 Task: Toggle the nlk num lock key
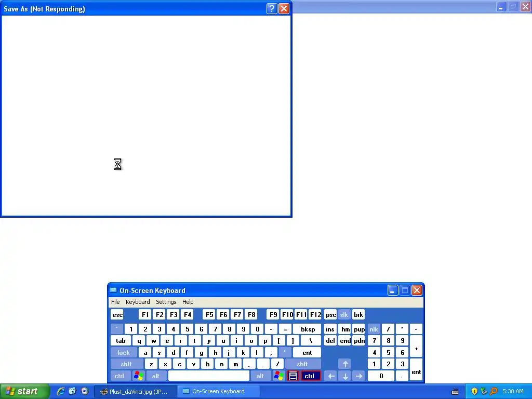pyautogui.click(x=374, y=329)
